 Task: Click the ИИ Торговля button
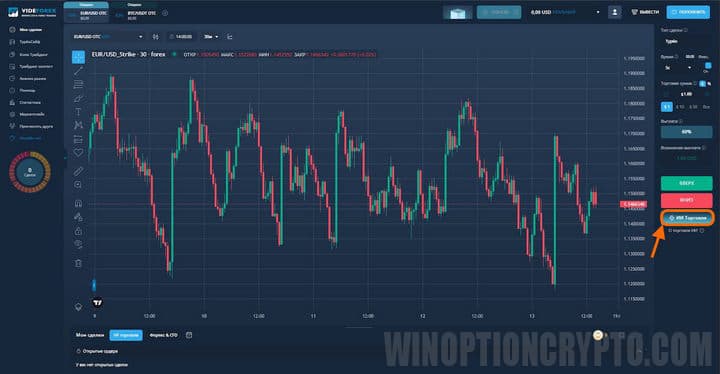coord(687,218)
